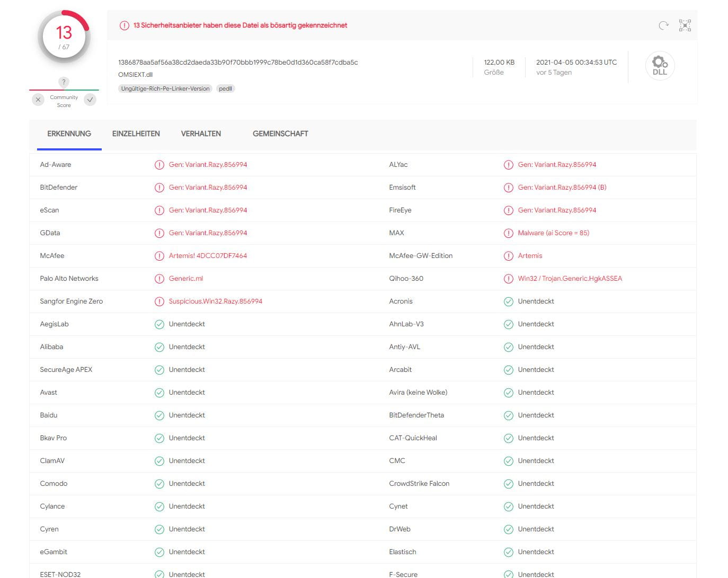Click the green check icon beside Avast

(x=159, y=393)
